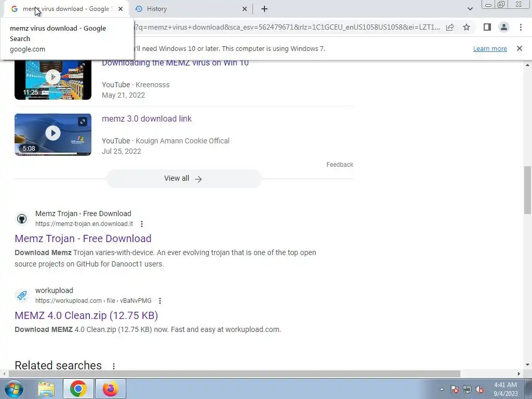Click horizontal scrollbar right arrow
Image resolution: width=532 pixels, height=399 pixels.
[x=519, y=374]
